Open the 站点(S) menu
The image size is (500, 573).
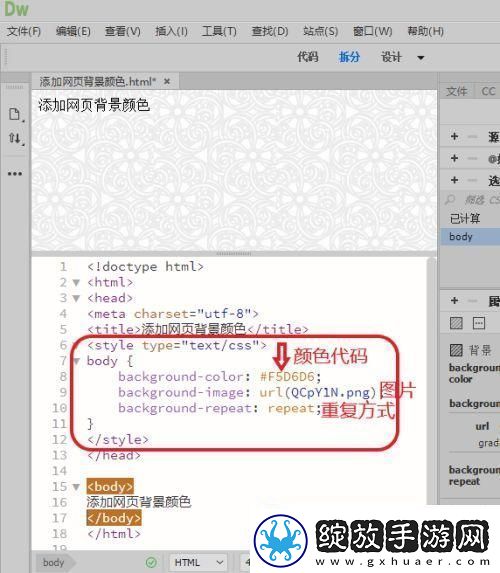(321, 31)
